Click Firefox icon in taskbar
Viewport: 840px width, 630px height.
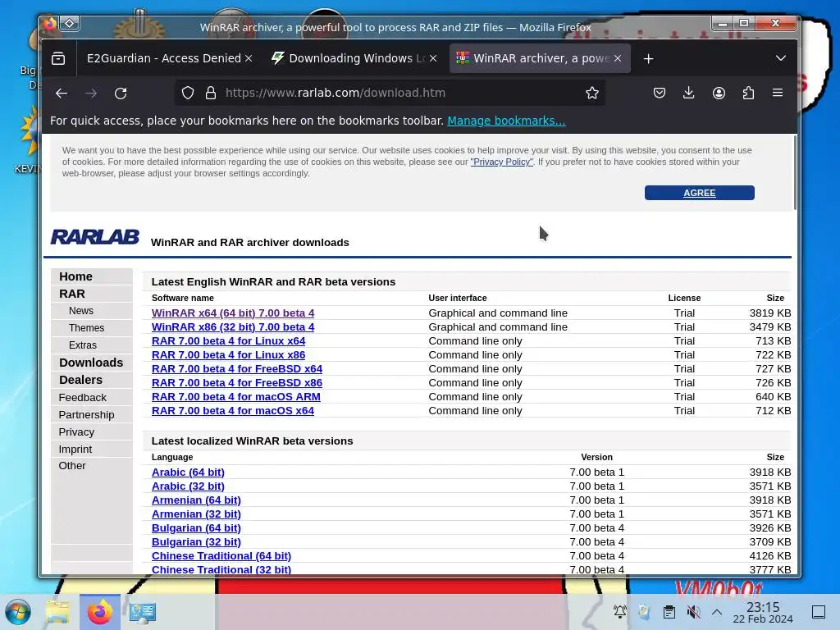[99, 612]
